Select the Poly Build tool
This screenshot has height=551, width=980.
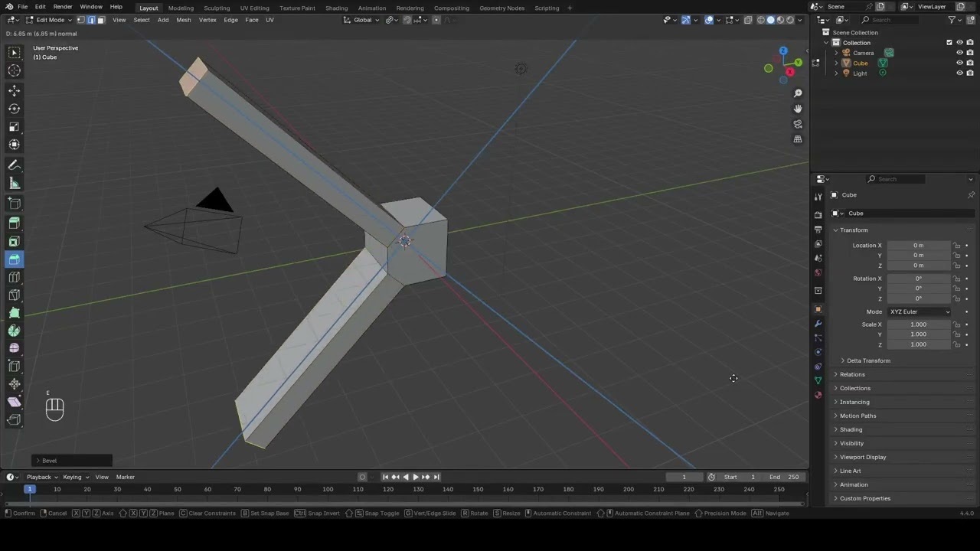[x=14, y=313]
